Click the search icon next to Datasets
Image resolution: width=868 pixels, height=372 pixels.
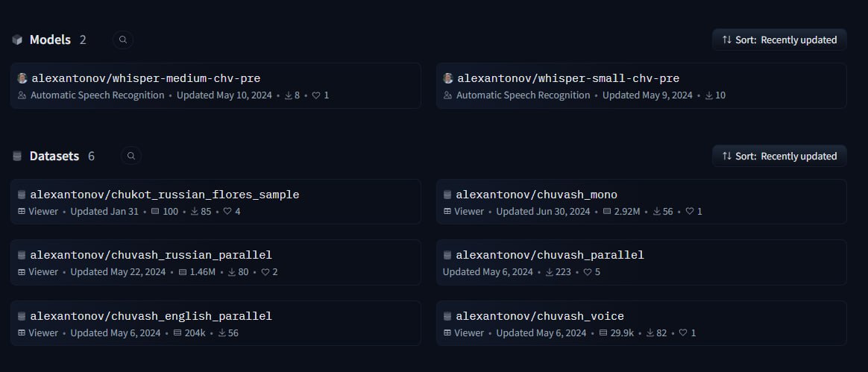point(131,156)
